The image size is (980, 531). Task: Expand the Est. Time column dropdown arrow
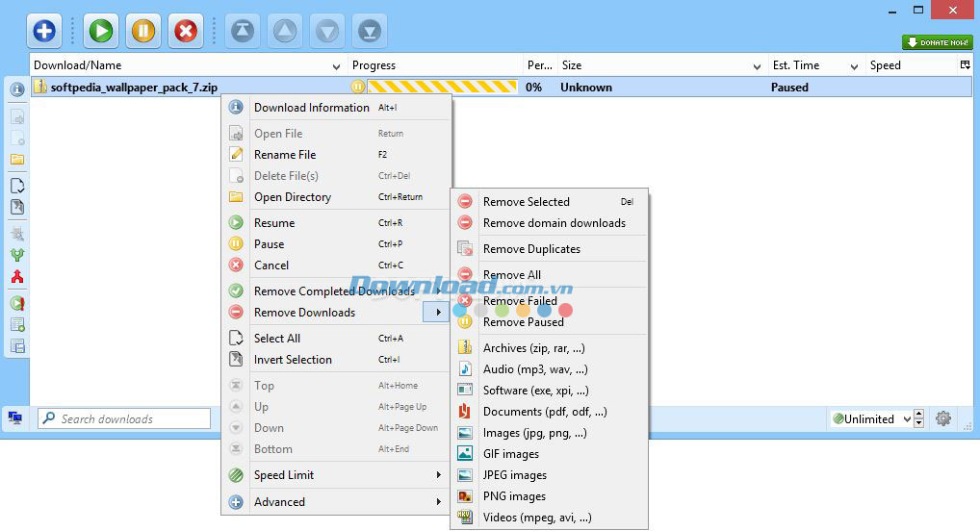click(855, 66)
